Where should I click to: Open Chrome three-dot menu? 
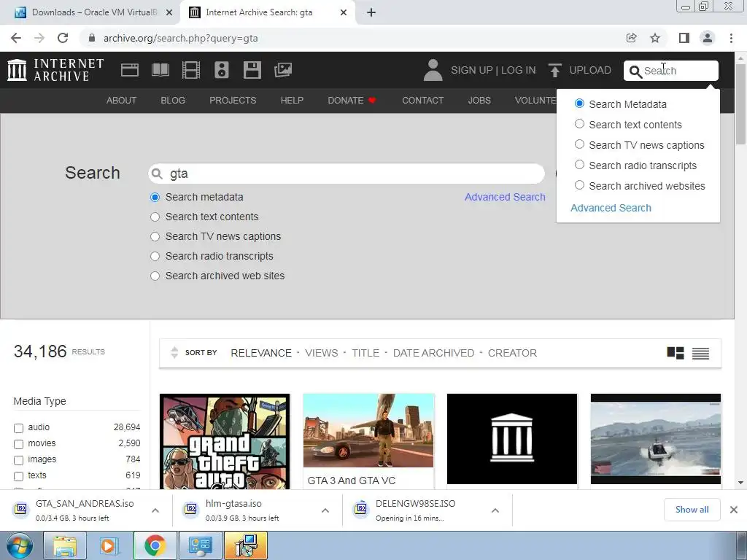click(x=731, y=38)
